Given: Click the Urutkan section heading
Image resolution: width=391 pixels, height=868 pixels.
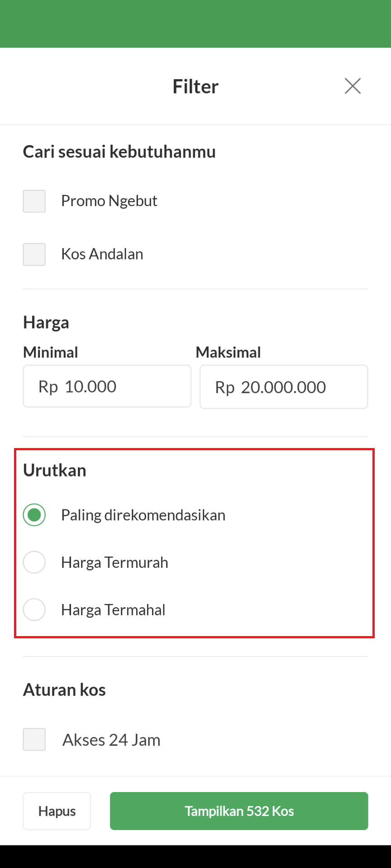Looking at the screenshot, I should point(55,470).
